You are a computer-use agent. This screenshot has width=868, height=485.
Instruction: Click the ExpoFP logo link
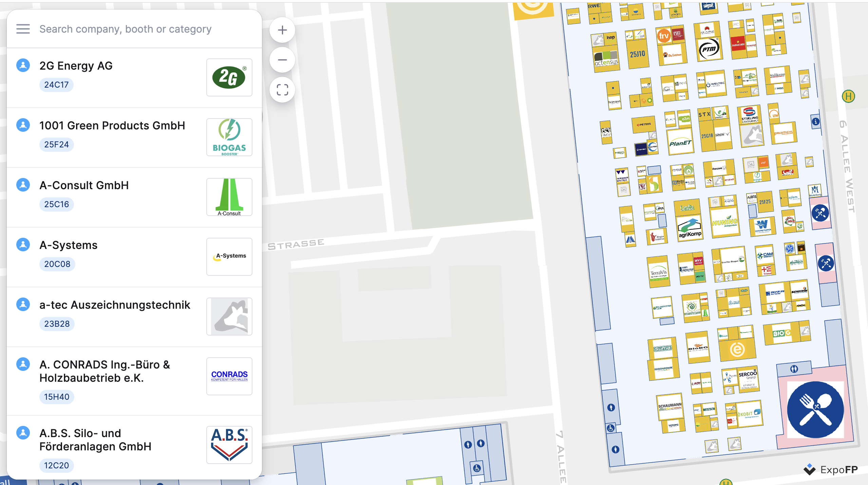point(831,469)
